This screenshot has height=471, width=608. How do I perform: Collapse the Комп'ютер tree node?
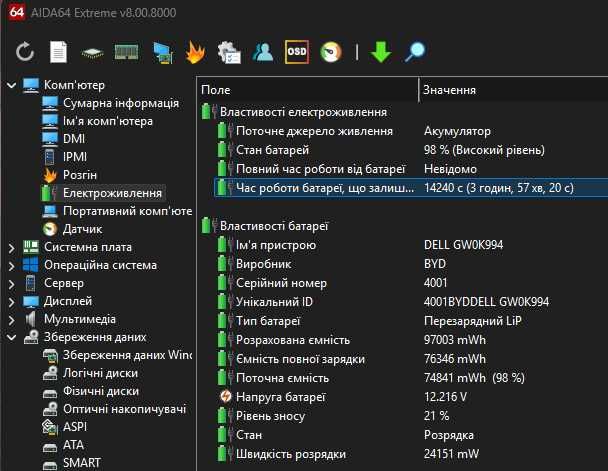click(12, 85)
